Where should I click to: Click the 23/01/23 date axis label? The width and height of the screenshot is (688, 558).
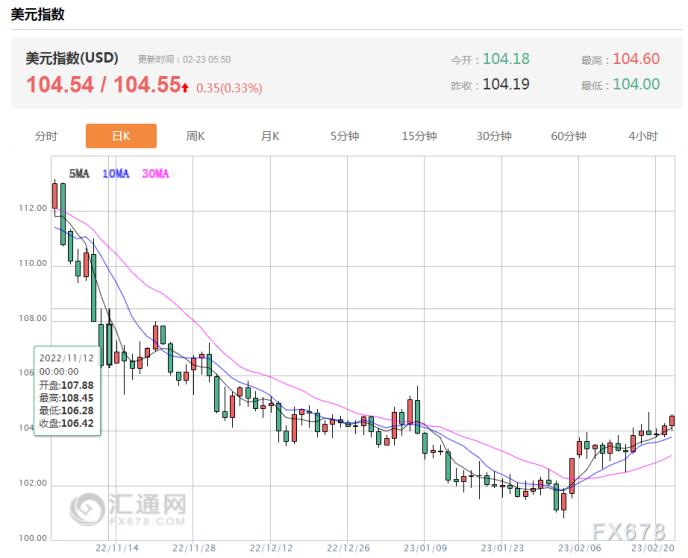coord(502,548)
